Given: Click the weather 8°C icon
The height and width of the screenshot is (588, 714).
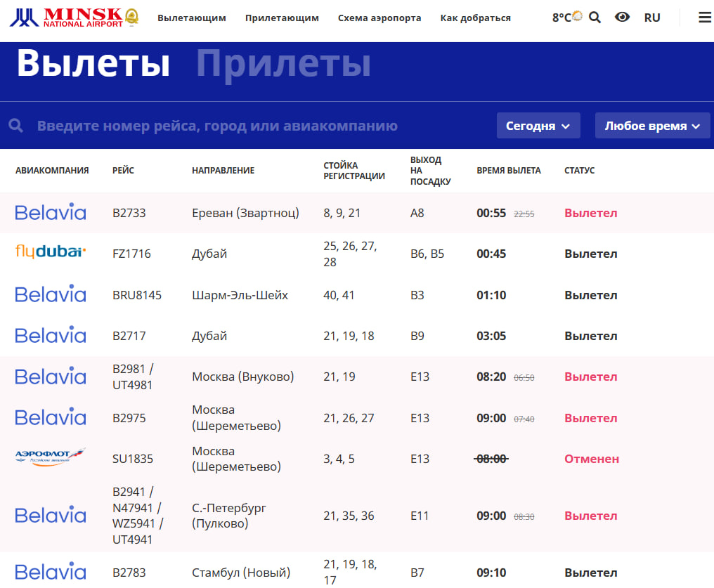Looking at the screenshot, I should pyautogui.click(x=567, y=18).
